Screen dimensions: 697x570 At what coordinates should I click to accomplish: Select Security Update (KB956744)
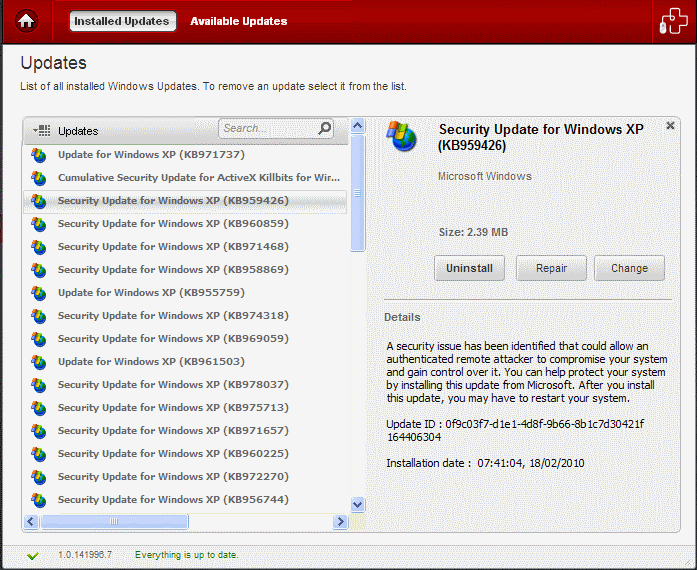[x=185, y=500]
